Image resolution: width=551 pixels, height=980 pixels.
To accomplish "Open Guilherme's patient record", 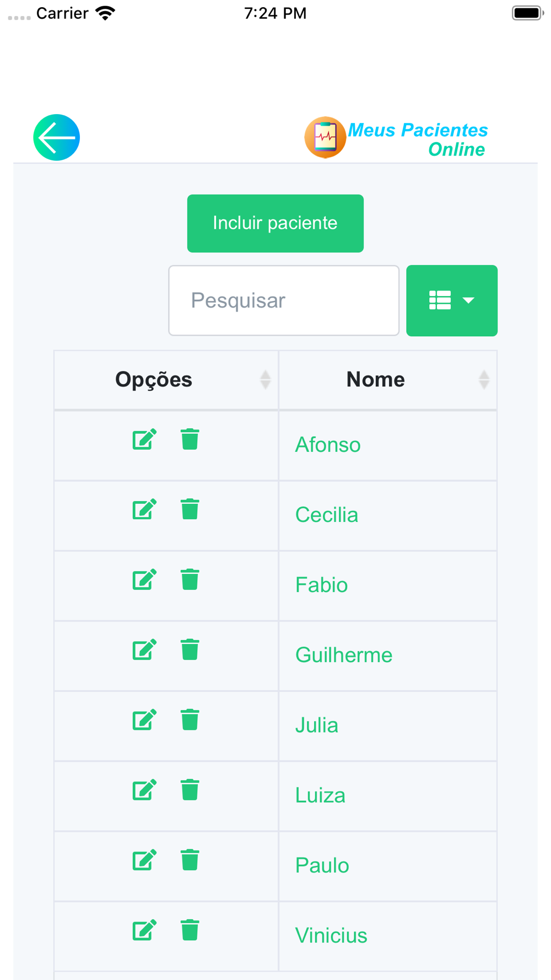I will pos(344,655).
